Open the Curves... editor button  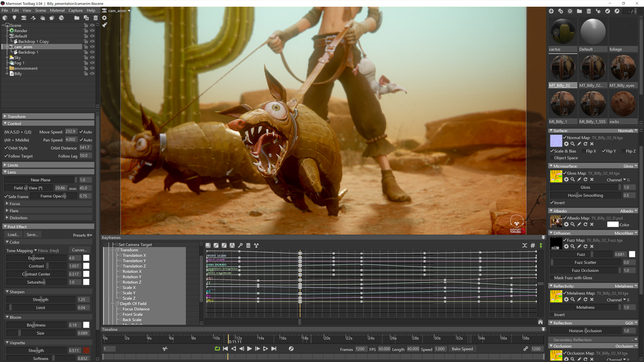coord(79,250)
